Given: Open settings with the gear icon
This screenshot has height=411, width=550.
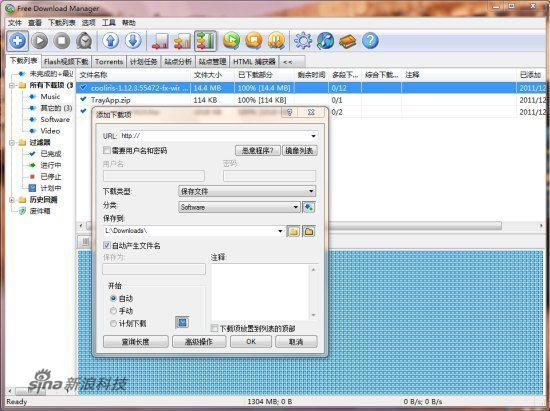Looking at the screenshot, I should point(303,41).
